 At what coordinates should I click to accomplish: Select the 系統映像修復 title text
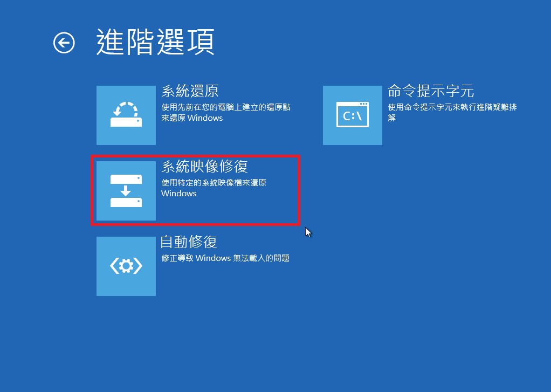click(x=204, y=166)
